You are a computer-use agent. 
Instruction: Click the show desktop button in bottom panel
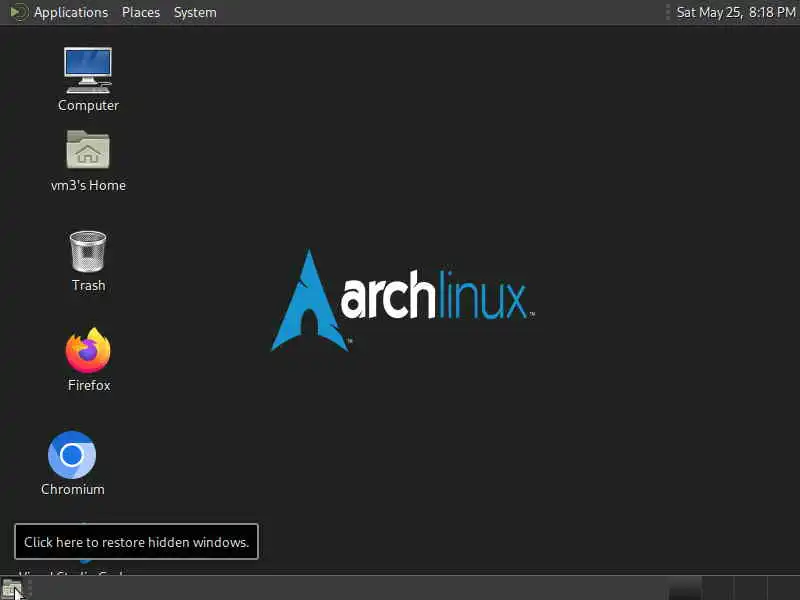click(x=12, y=588)
